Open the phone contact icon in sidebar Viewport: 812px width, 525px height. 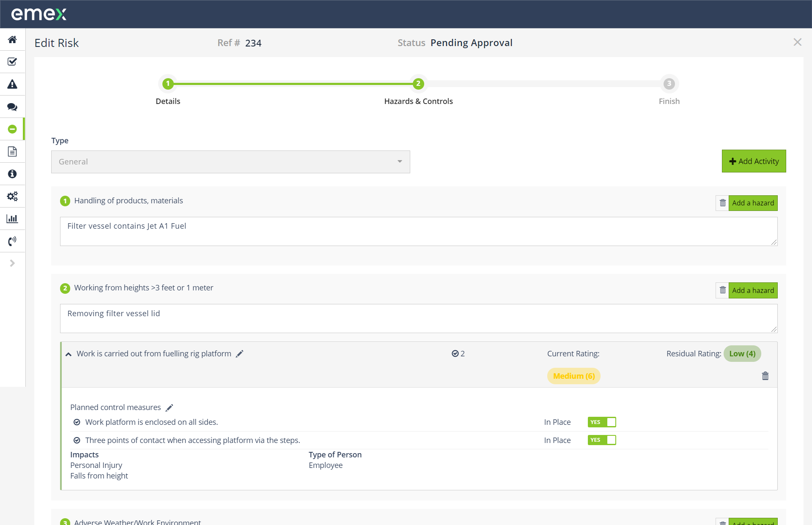click(x=12, y=241)
